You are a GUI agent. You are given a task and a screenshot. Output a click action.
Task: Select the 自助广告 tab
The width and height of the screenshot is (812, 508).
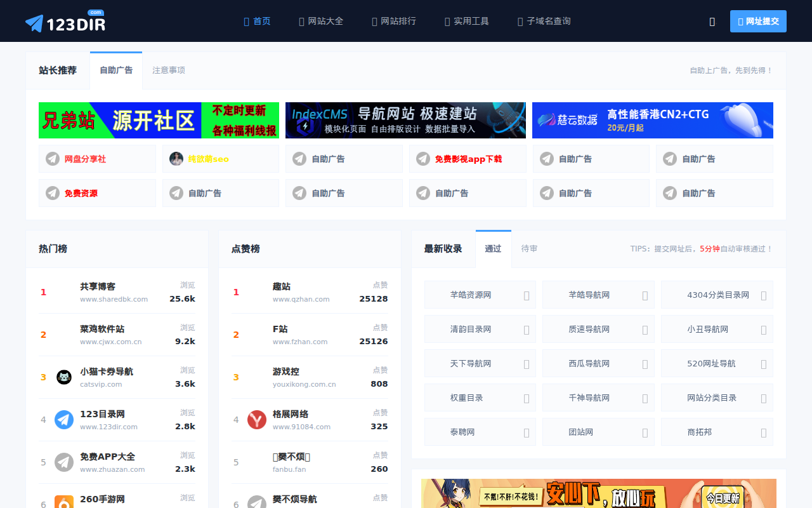click(x=116, y=70)
